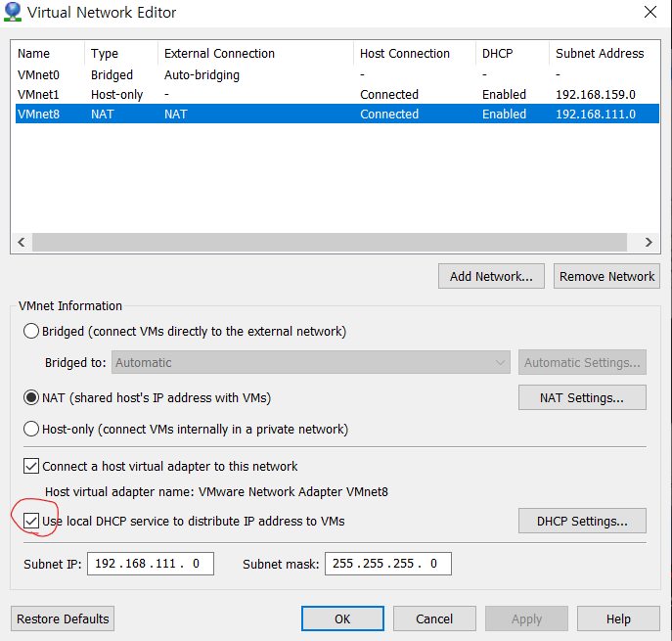Click the Host-only type cell
Image resolution: width=672 pixels, height=641 pixels.
click(116, 94)
